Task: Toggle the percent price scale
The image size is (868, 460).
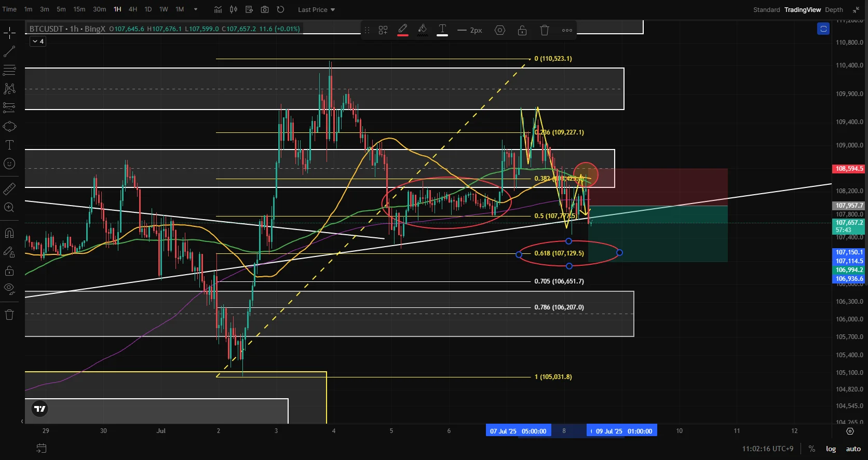Action: click(x=812, y=449)
